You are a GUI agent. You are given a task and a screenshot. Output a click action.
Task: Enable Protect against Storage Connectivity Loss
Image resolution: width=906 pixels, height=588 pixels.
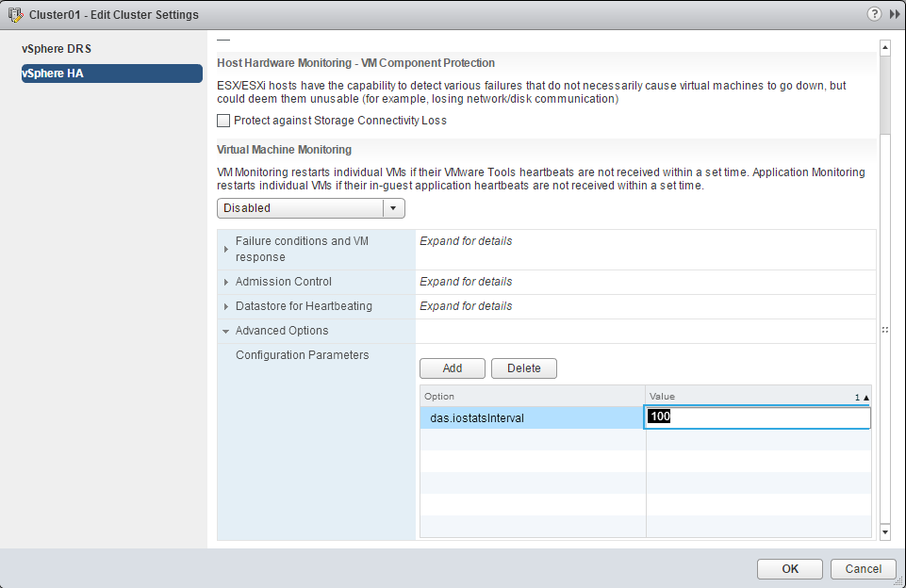click(x=223, y=121)
